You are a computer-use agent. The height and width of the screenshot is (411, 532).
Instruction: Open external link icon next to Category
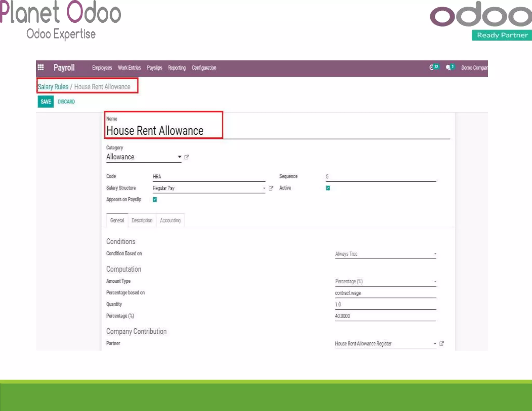187,157
